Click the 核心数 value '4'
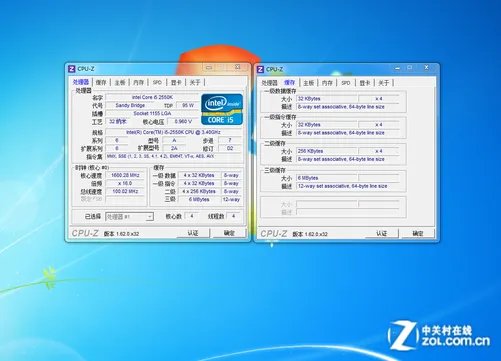The image size is (501, 361). pos(192,216)
